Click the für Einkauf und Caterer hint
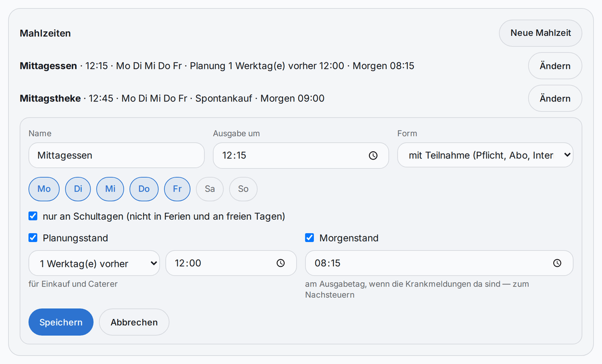This screenshot has height=364, width=602. click(73, 284)
